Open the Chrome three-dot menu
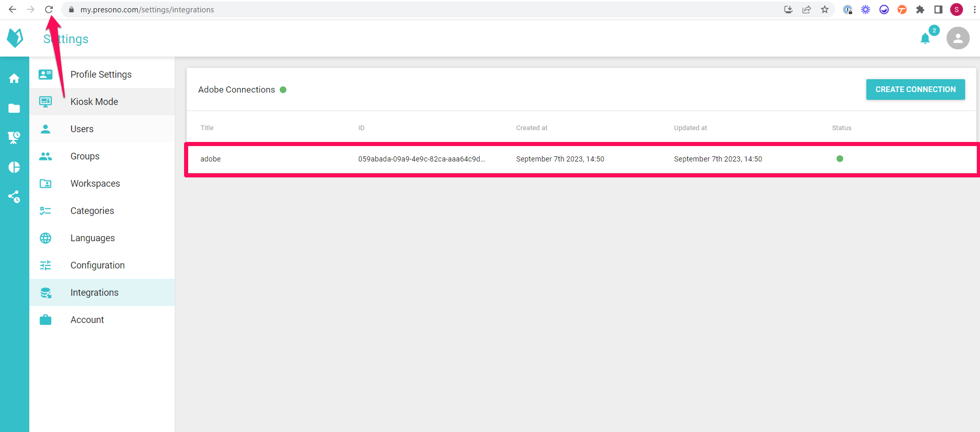 coord(974,9)
